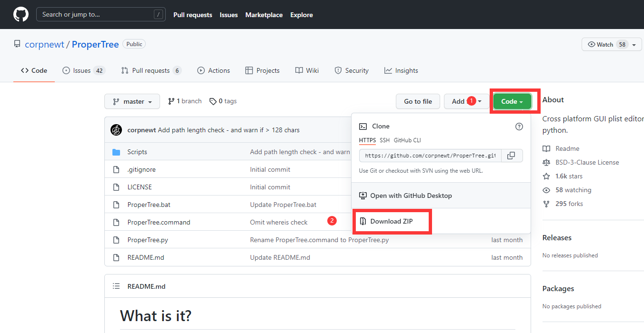Click the branch icon showing 1 branch

(171, 101)
